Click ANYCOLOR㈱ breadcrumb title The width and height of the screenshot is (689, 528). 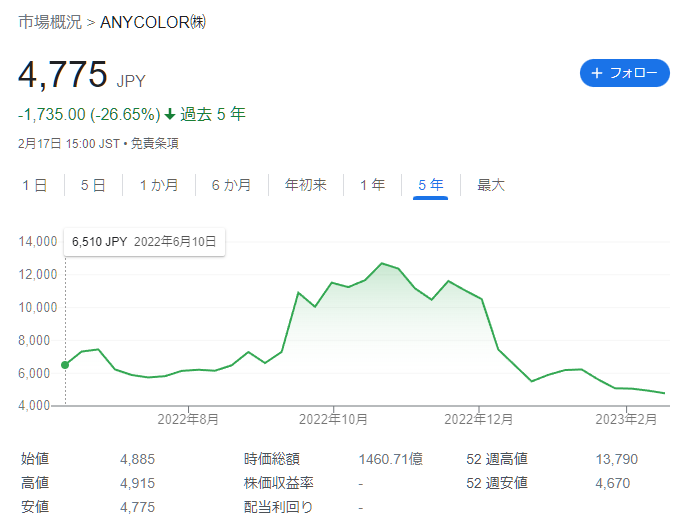point(153,22)
